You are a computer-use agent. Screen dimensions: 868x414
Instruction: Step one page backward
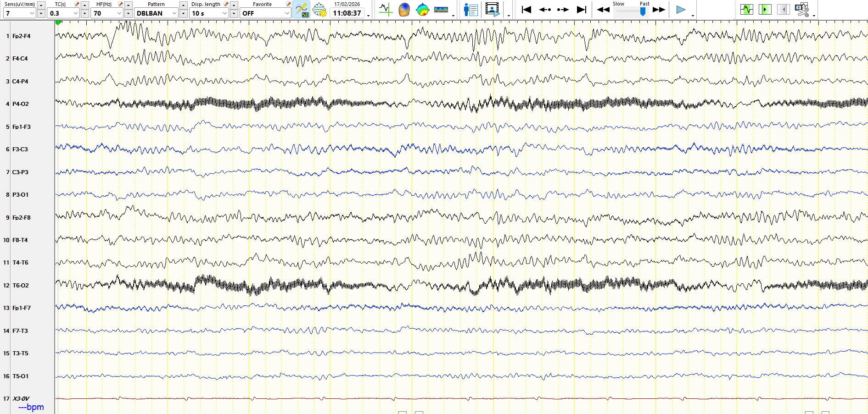coord(545,10)
